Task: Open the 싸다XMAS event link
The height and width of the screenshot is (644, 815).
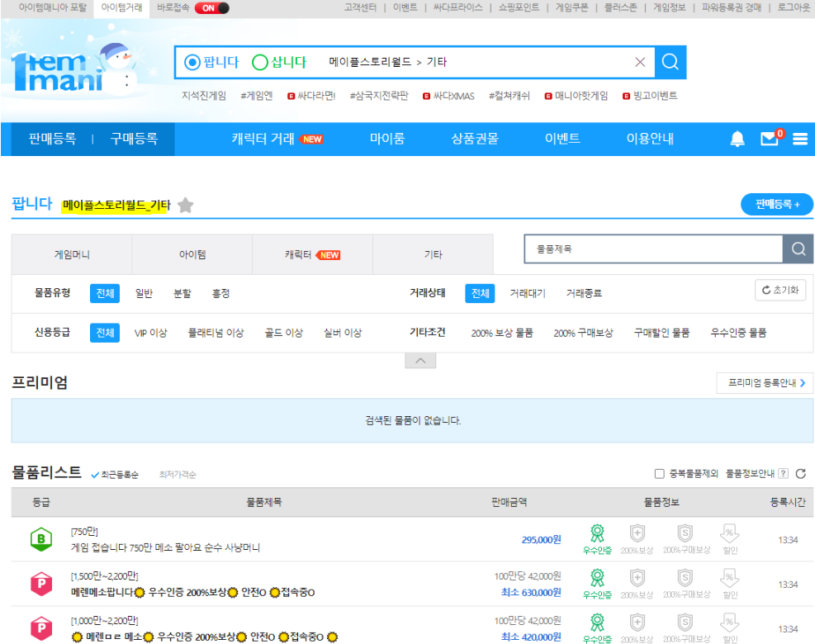Action: point(448,96)
